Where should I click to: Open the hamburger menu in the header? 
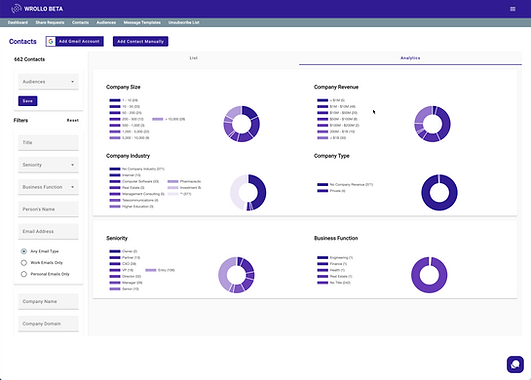(x=513, y=9)
